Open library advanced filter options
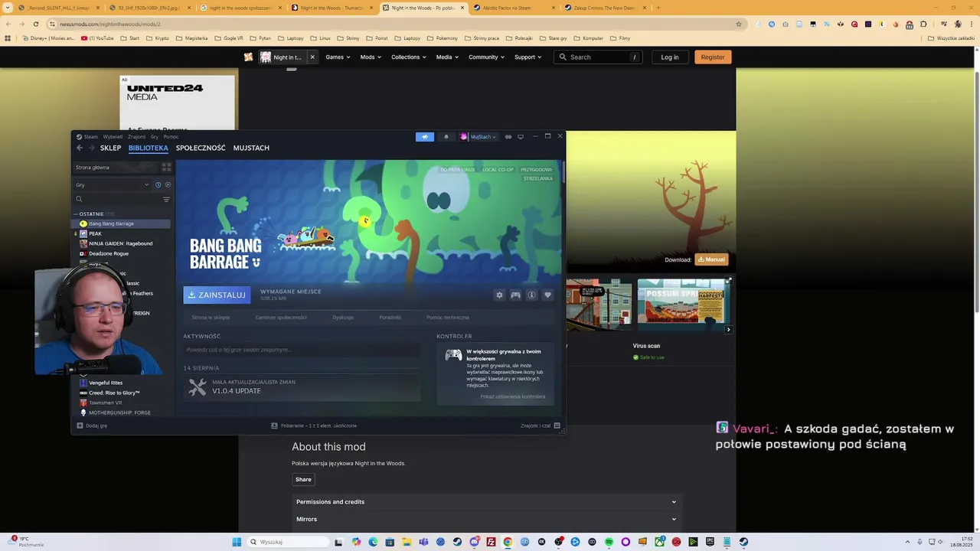 166,199
